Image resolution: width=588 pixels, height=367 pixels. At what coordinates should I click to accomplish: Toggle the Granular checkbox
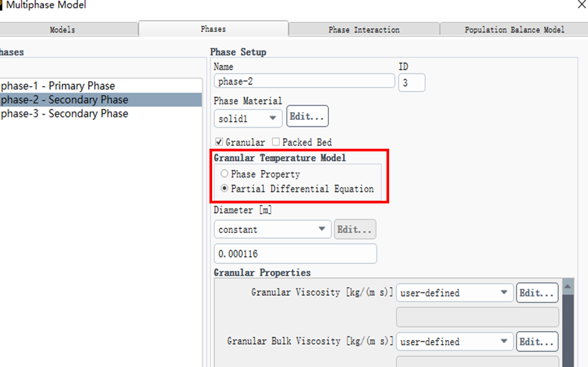219,142
